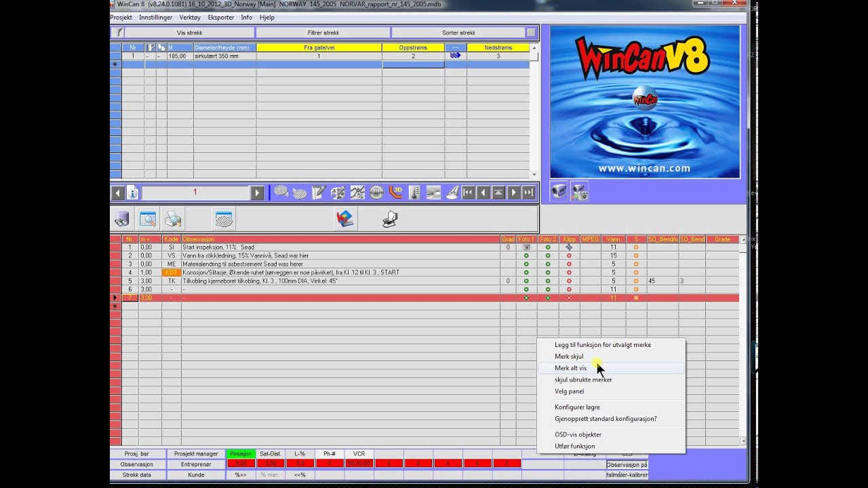Click the Vis strekk button
Image resolution: width=868 pixels, height=488 pixels.
(189, 33)
